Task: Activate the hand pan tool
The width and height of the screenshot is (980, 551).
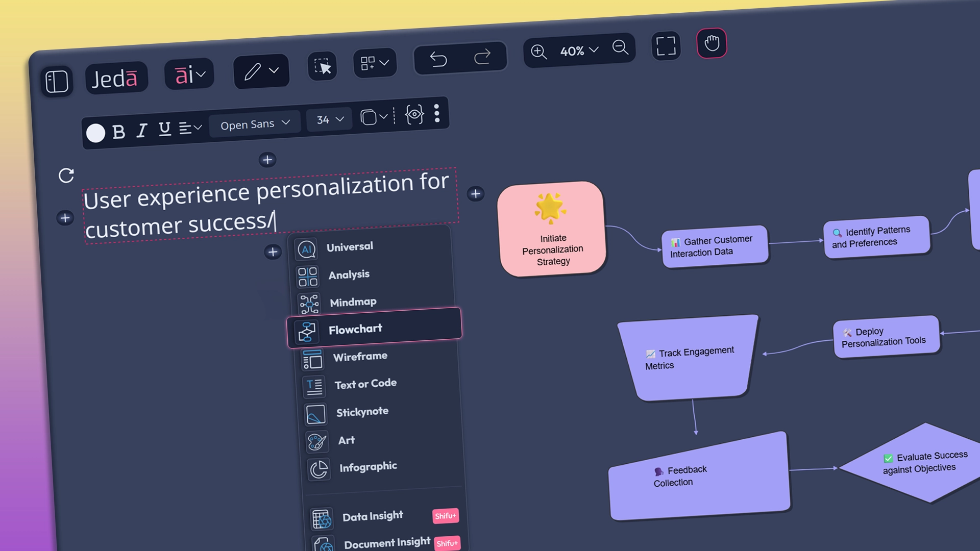Action: [712, 44]
